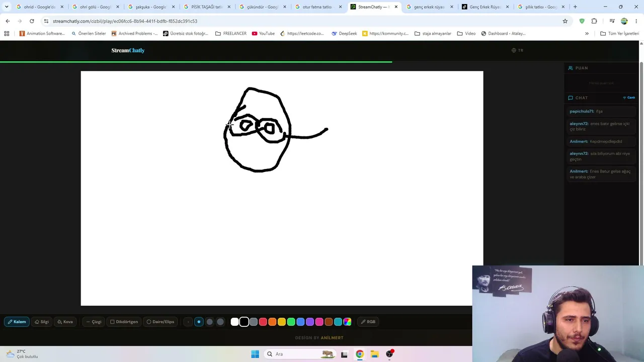
Task: Open the TR language selector
Action: click(x=517, y=50)
